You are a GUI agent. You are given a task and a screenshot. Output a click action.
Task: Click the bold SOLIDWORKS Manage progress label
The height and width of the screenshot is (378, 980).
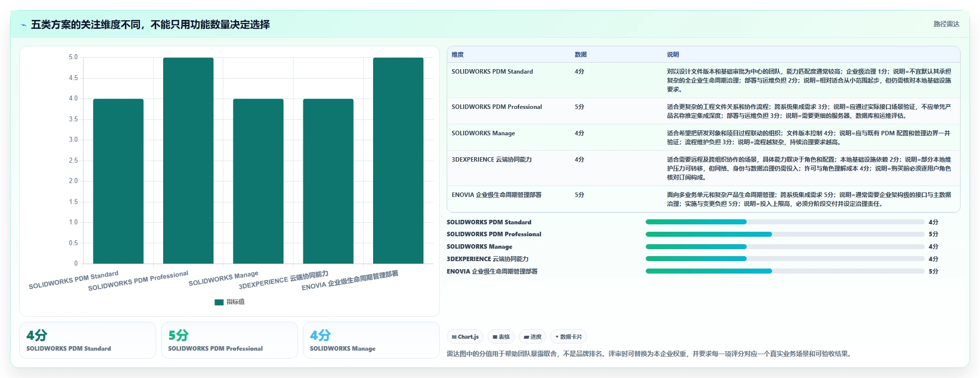point(480,247)
